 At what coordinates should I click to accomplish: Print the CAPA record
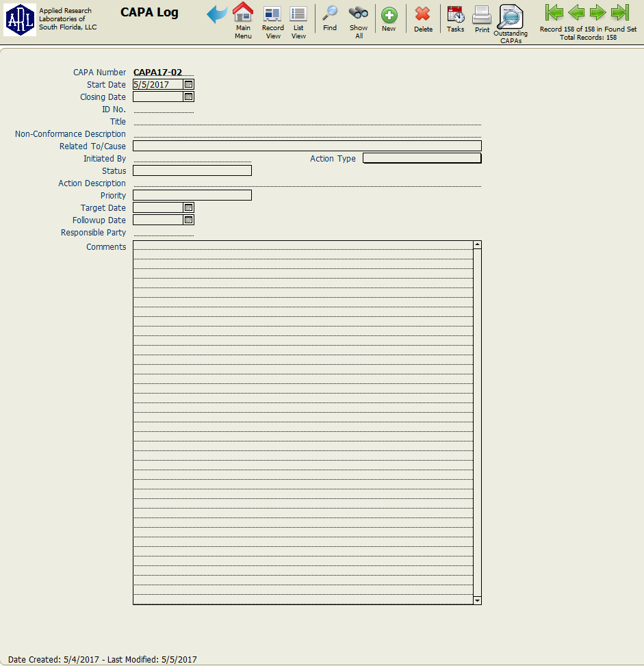(482, 15)
